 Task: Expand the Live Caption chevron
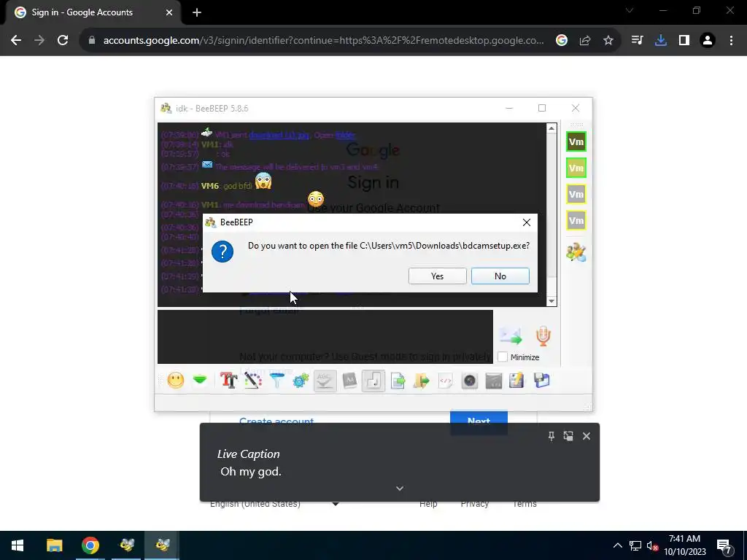point(400,489)
